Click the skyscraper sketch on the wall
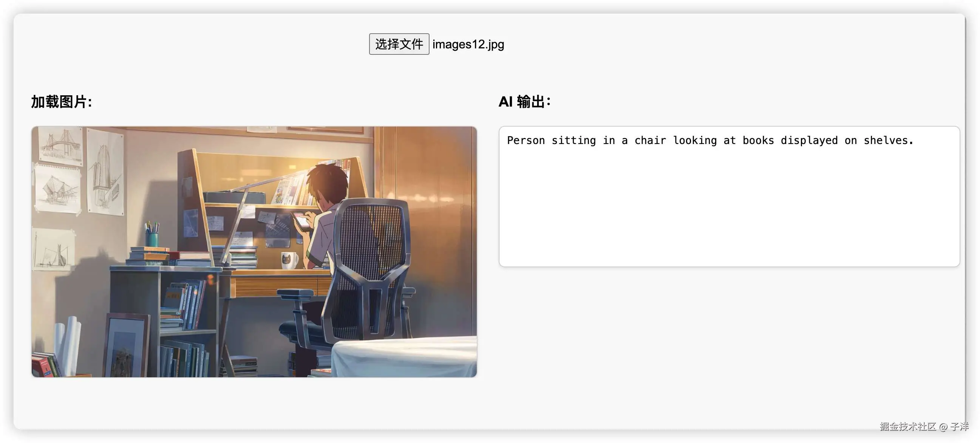The height and width of the screenshot is (443, 980). (x=105, y=172)
